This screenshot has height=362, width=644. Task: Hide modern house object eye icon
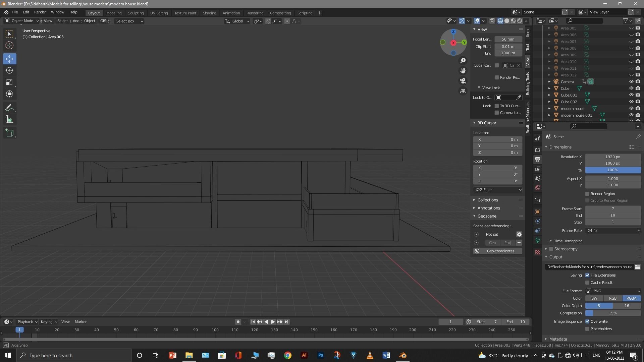[x=631, y=109]
